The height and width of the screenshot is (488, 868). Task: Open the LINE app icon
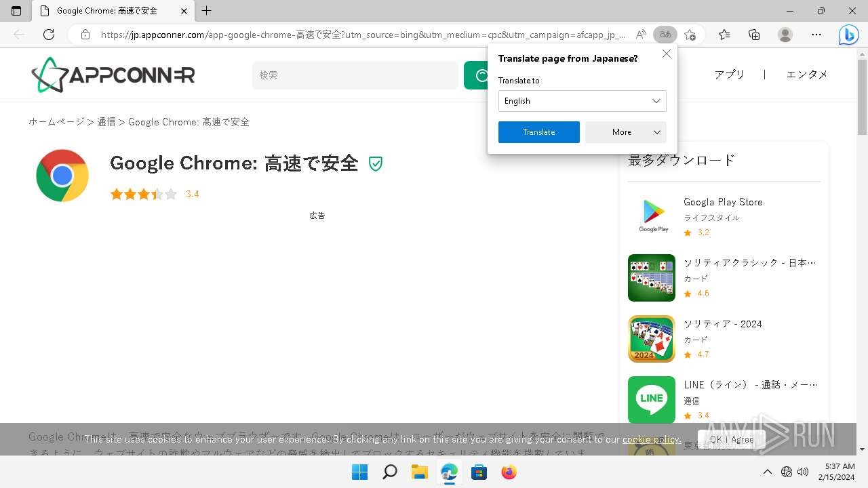[652, 400]
